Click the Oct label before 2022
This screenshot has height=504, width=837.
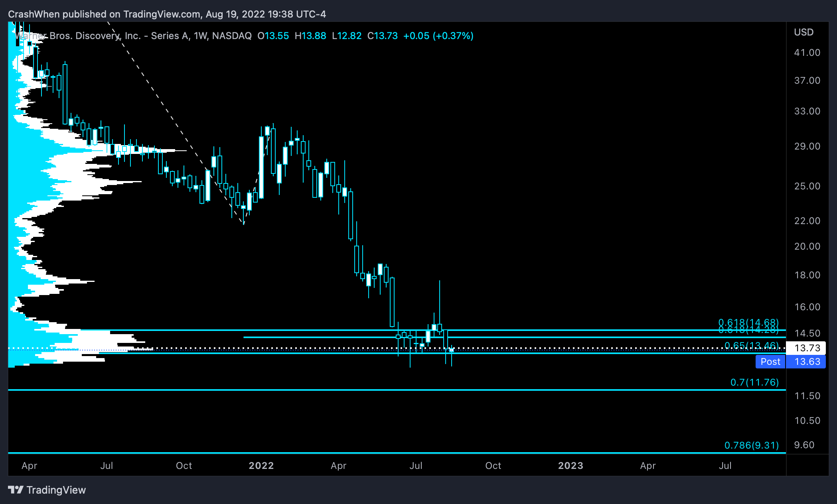pyautogui.click(x=184, y=466)
